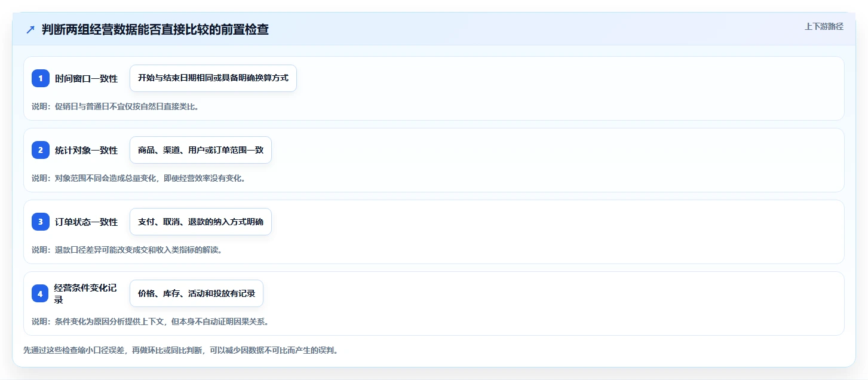The width and height of the screenshot is (868, 380).
Task: Click the arrow icon beside the title
Action: [30, 30]
